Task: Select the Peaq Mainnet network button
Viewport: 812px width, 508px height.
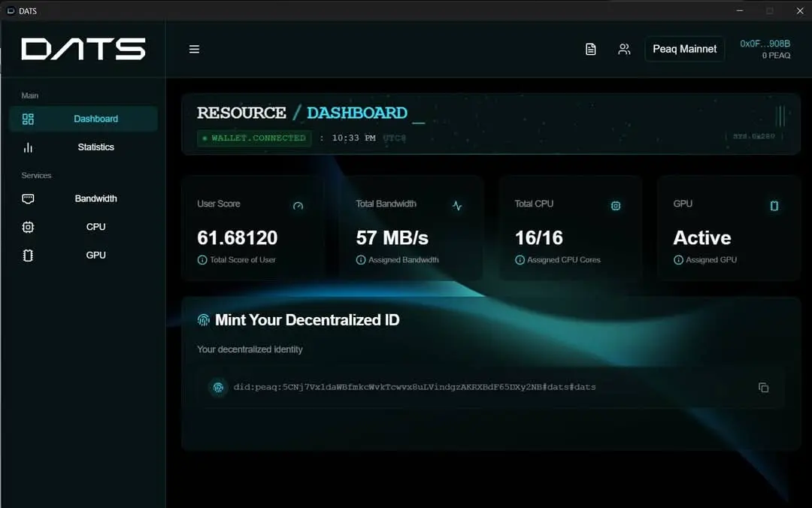Action: pos(684,49)
